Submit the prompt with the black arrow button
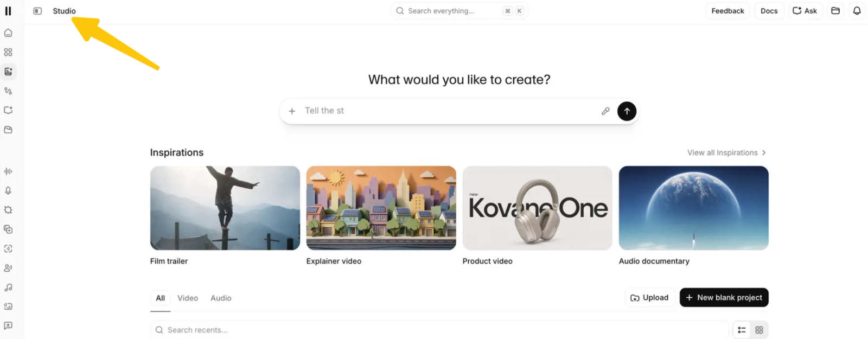The height and width of the screenshot is (339, 868). tap(627, 111)
